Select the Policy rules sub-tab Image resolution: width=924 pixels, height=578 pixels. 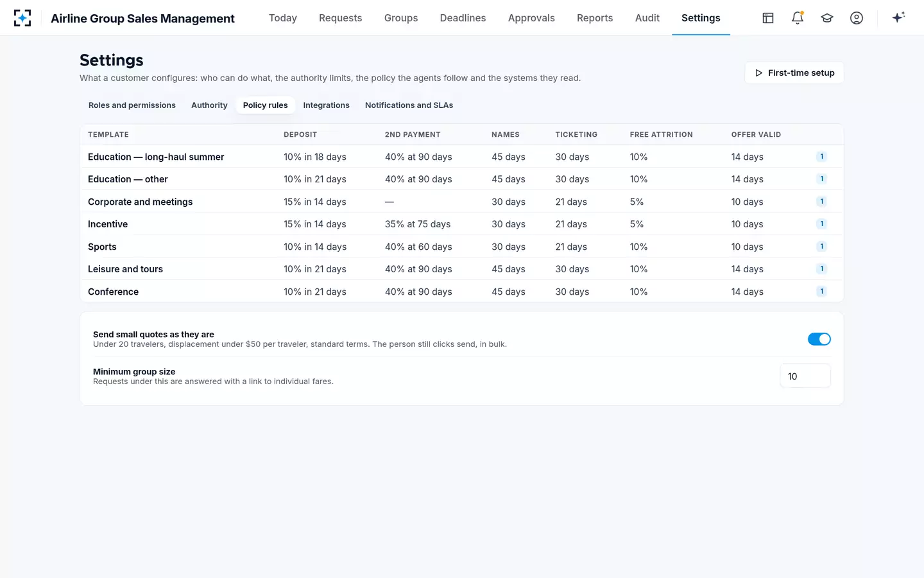tap(265, 105)
